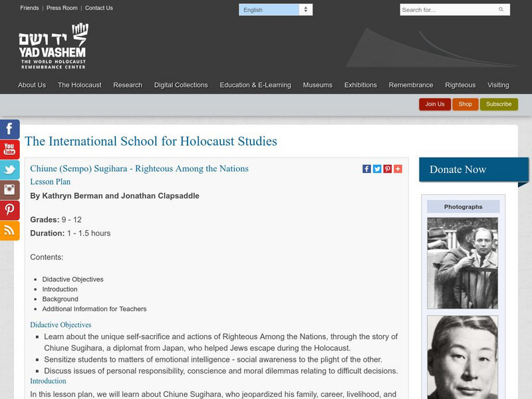Click the Didactic Objectives section heading

tap(61, 325)
